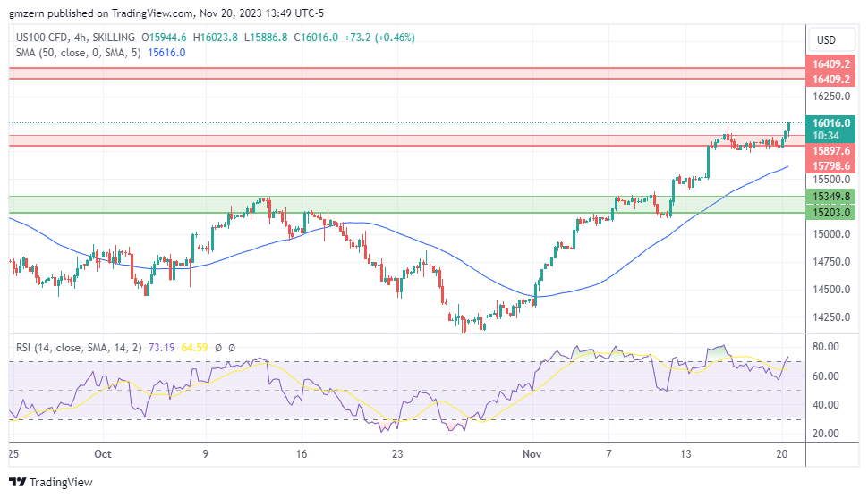Click the open value O15944.6
Image resolution: width=868 pixels, height=498 pixels.
coord(164,37)
